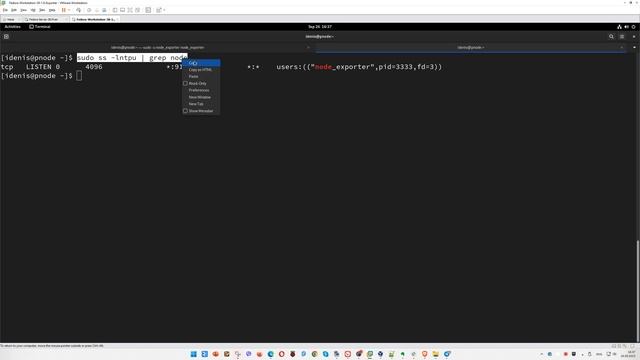This screenshot has height=360, width=640.
Task: Open terminal hamburger menu
Action: click(622, 36)
